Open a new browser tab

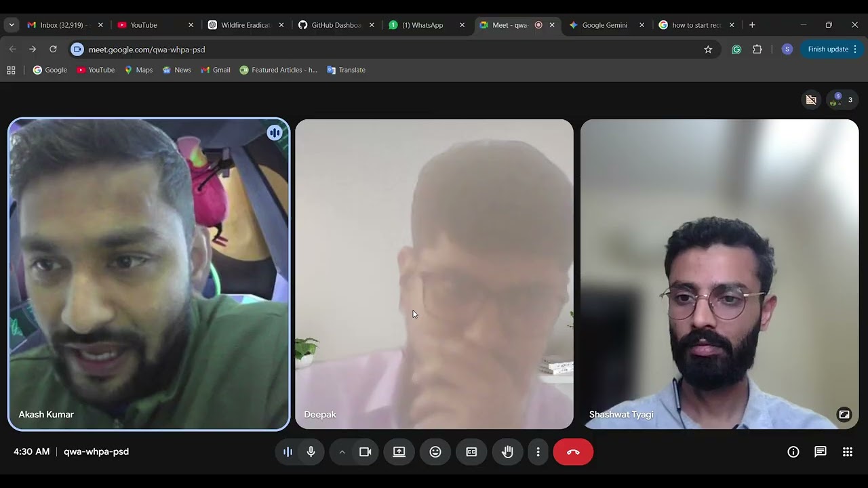coord(752,25)
